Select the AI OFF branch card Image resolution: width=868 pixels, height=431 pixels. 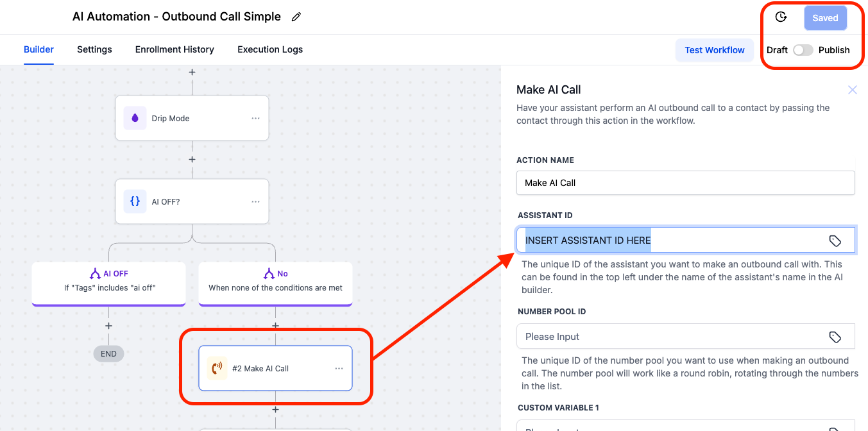pyautogui.click(x=108, y=281)
